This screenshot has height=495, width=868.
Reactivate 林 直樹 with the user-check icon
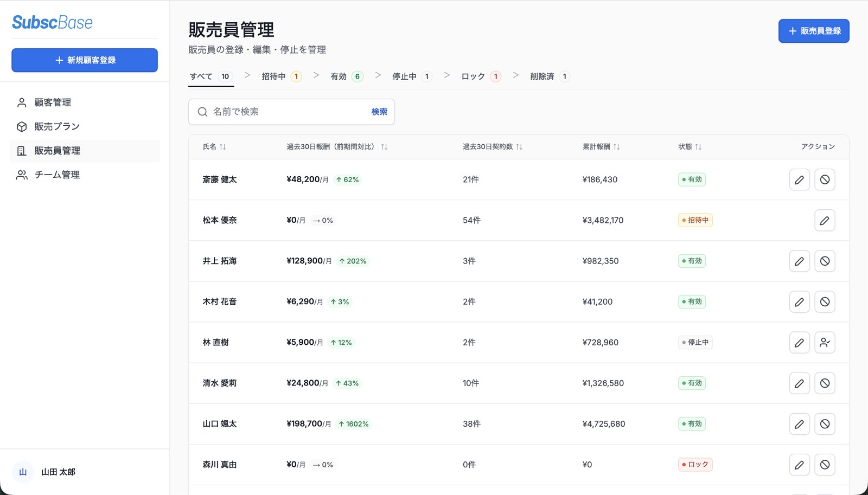point(825,342)
